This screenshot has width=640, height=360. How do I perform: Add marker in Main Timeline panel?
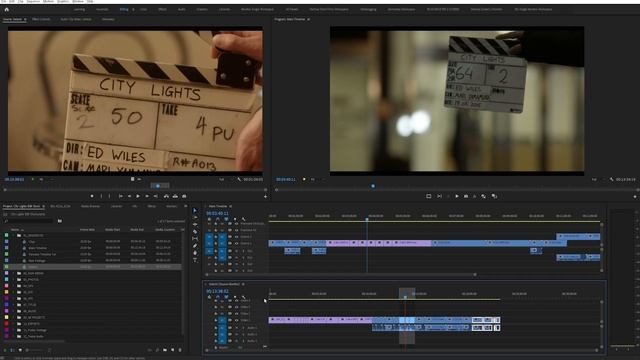235,219
